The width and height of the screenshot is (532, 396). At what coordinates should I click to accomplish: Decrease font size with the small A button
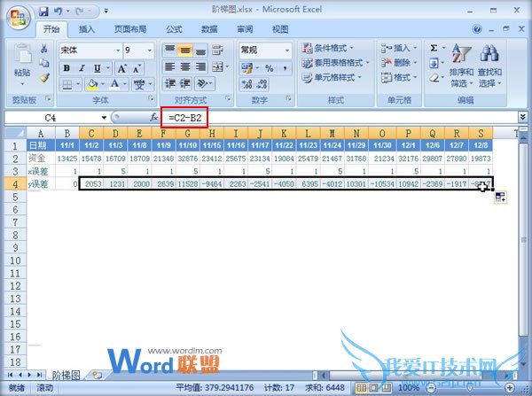[x=137, y=69]
